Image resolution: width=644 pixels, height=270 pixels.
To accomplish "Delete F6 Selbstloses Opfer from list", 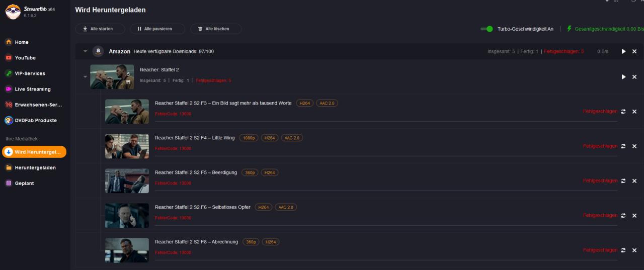I will click(634, 215).
